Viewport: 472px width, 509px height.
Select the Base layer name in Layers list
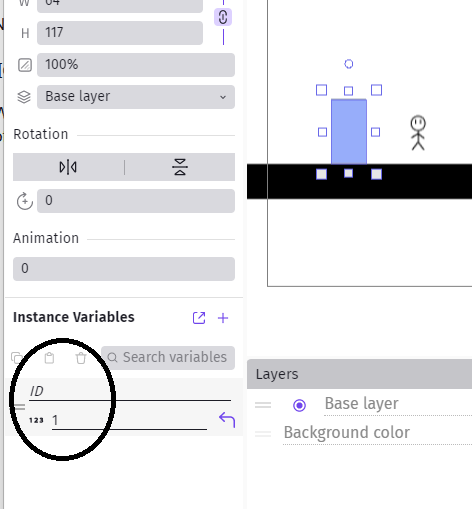coord(362,403)
